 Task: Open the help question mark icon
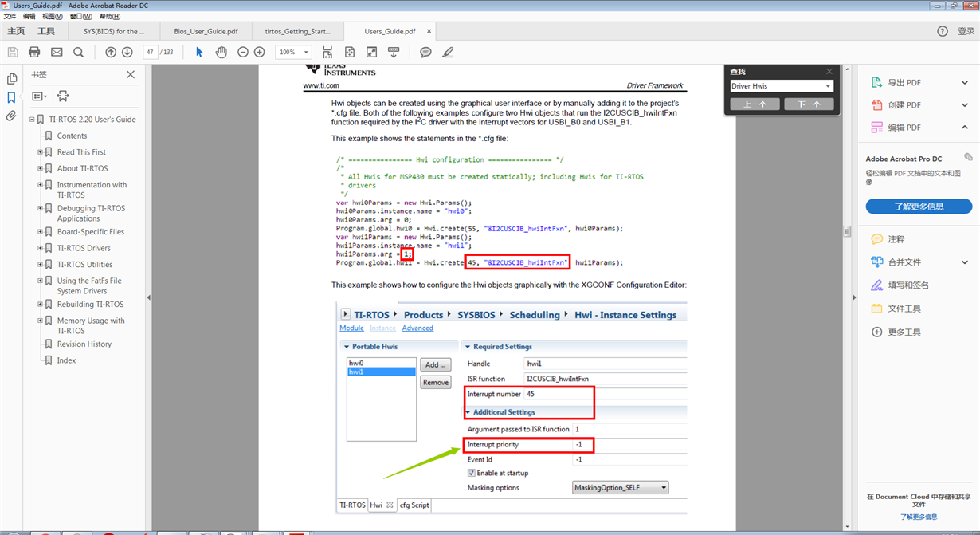943,31
